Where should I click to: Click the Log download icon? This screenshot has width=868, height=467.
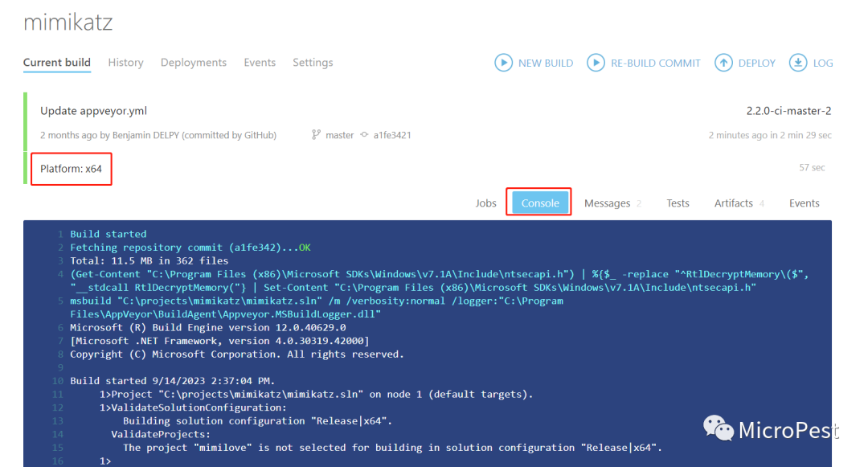point(798,63)
